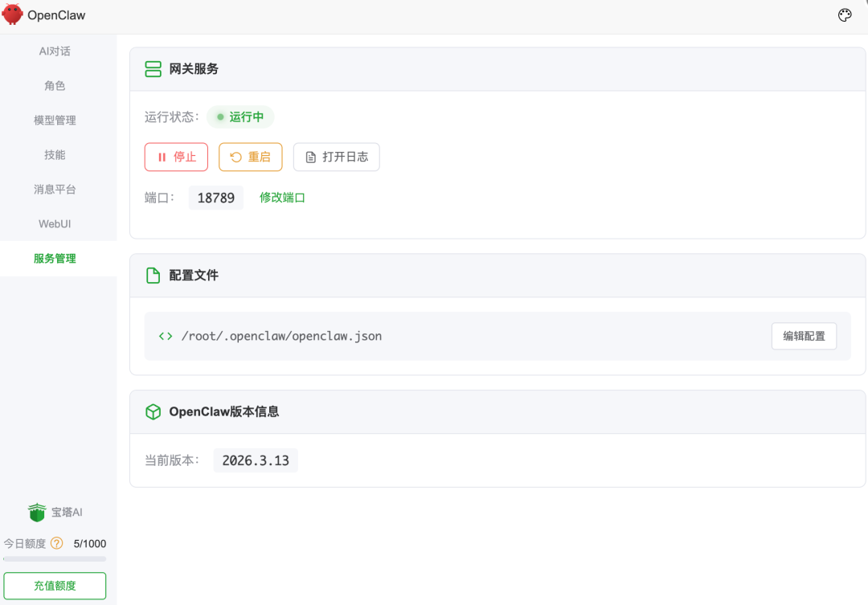Click the code icon before the config path
This screenshot has width=868, height=605.
coord(165,336)
